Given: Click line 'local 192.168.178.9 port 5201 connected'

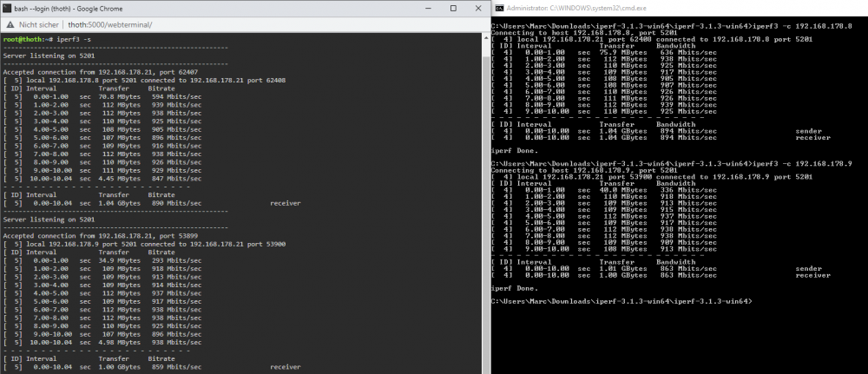Looking at the screenshot, I should coord(144,244).
